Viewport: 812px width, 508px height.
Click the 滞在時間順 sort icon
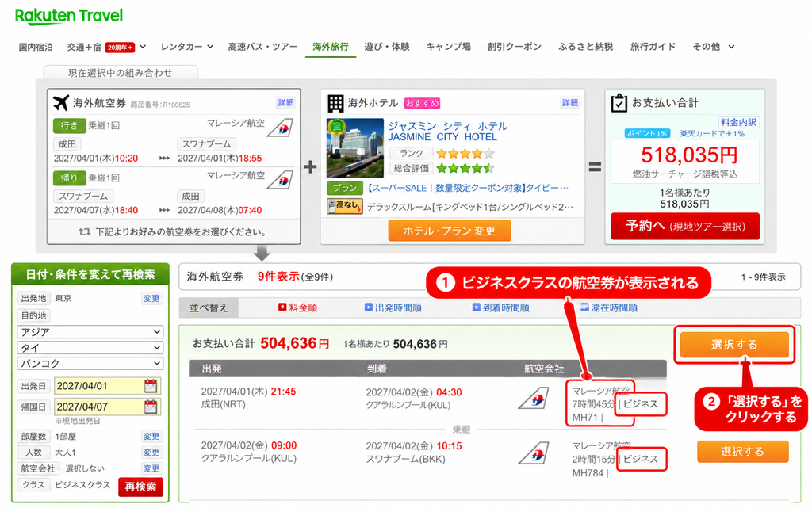[584, 307]
